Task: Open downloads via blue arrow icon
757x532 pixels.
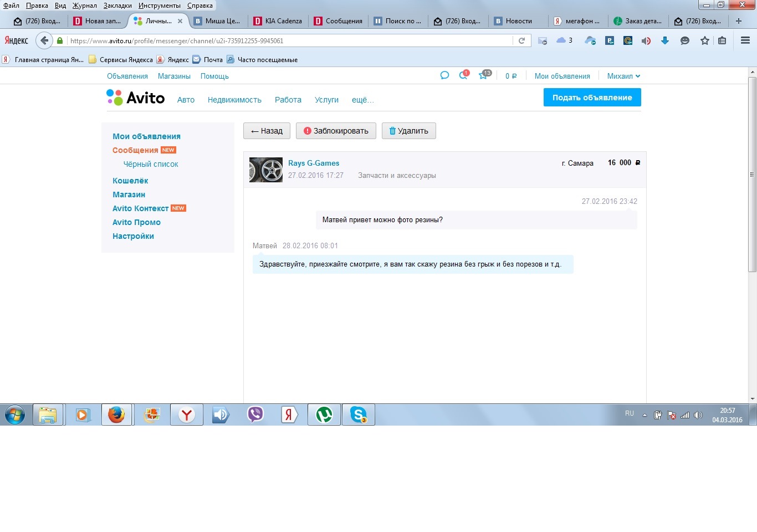Action: coord(665,40)
